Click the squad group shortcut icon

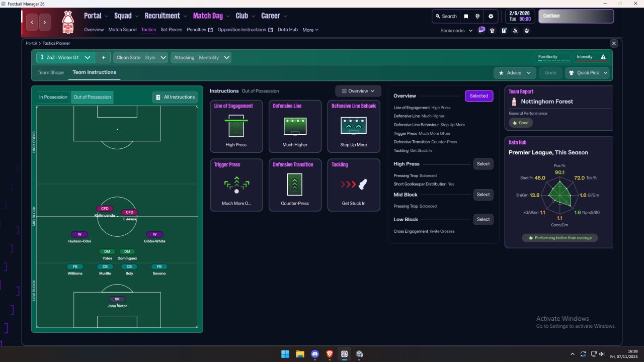pyautogui.click(x=527, y=31)
